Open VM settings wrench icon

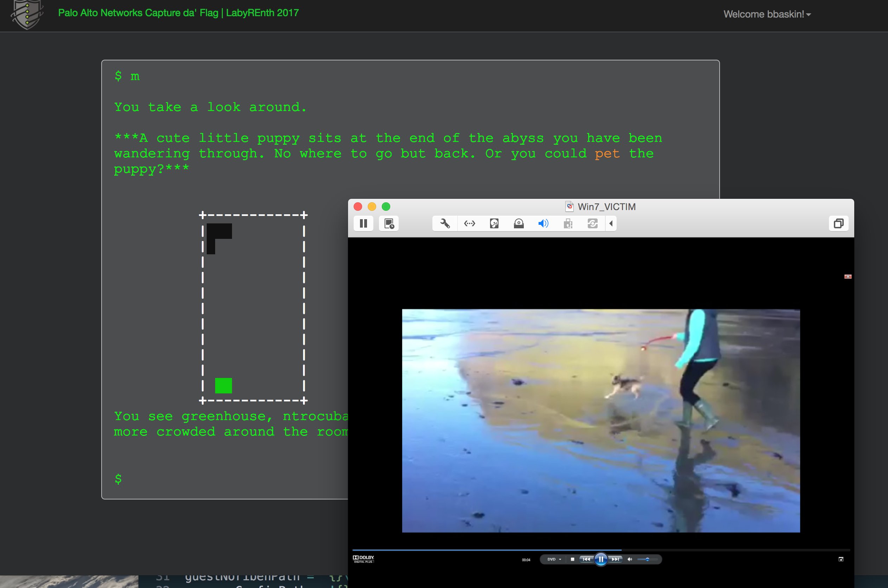pyautogui.click(x=445, y=223)
